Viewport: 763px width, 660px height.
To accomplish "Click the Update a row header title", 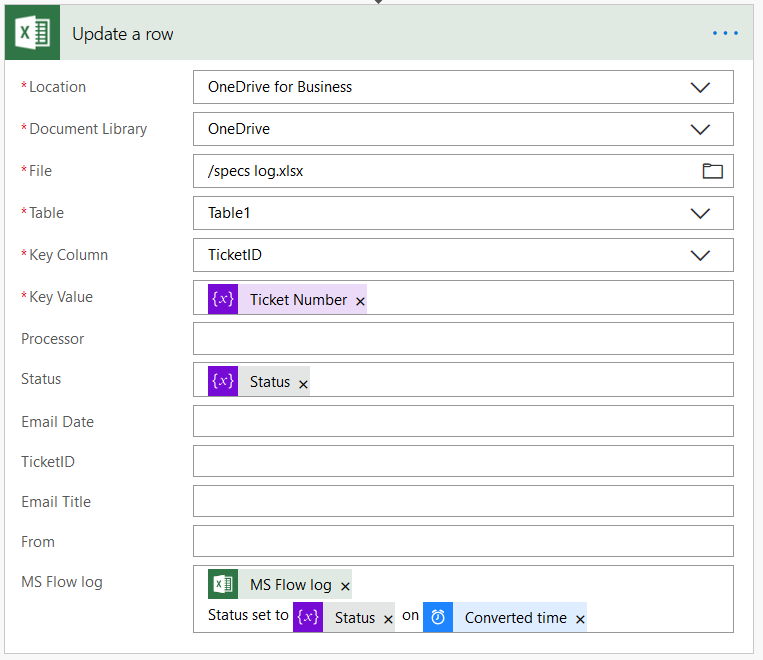I will pos(122,34).
